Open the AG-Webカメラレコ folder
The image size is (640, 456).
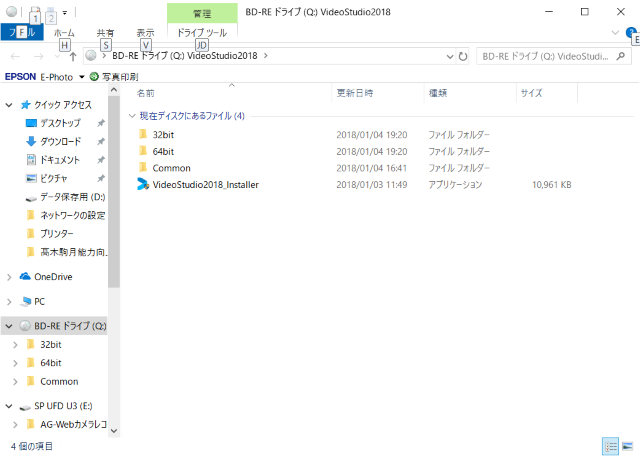pyautogui.click(x=73, y=425)
